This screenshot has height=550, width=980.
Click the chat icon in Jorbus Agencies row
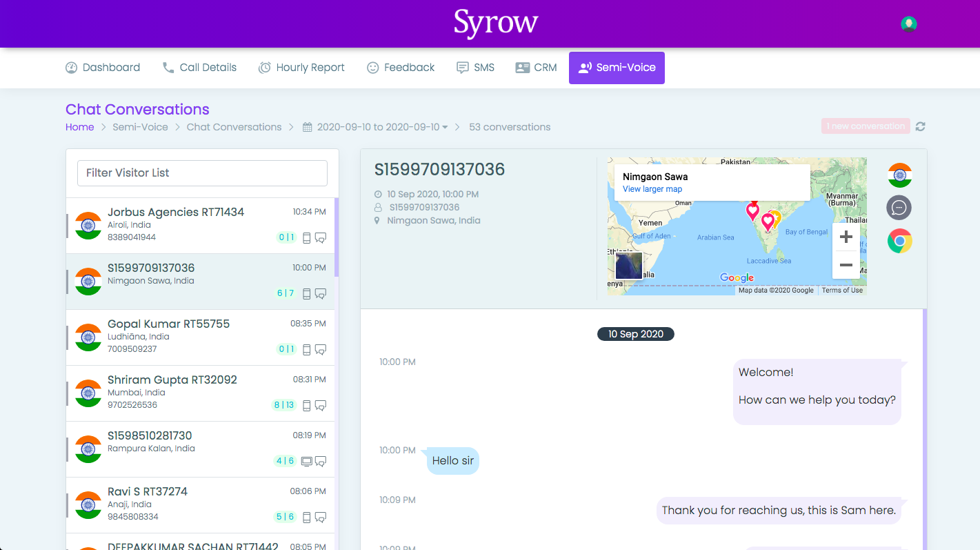coord(321,238)
